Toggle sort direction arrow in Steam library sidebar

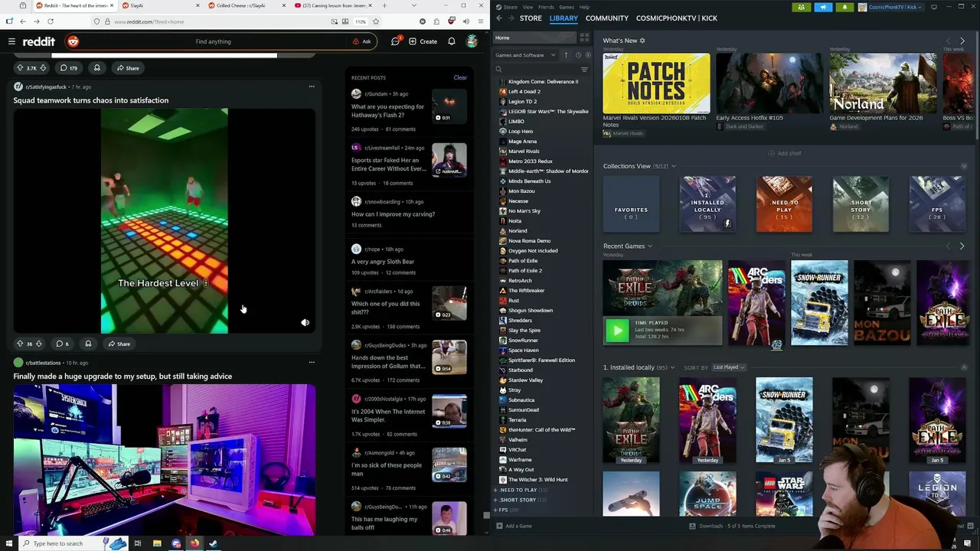point(567,55)
